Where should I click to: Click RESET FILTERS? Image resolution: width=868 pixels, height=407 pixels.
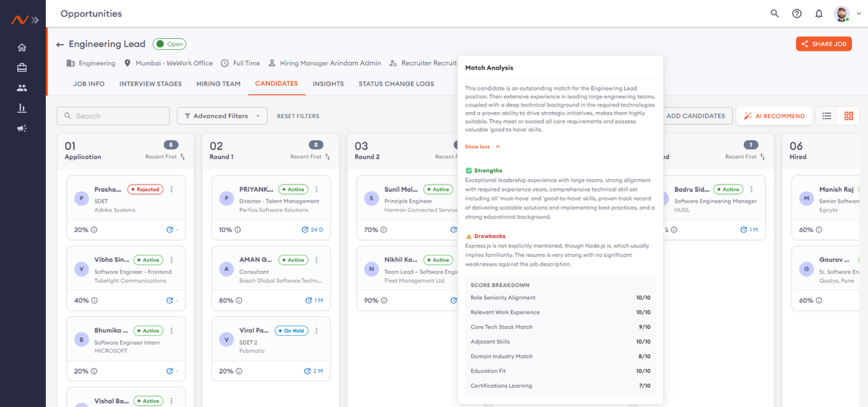[298, 116]
